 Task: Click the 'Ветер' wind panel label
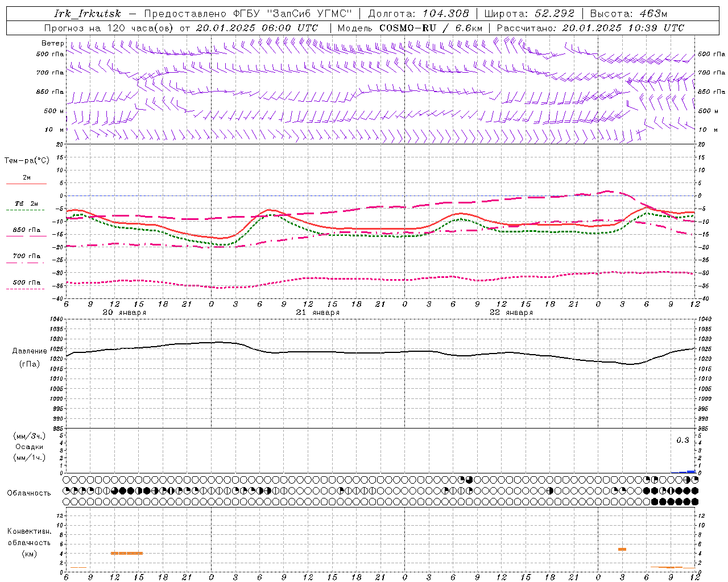coord(53,43)
